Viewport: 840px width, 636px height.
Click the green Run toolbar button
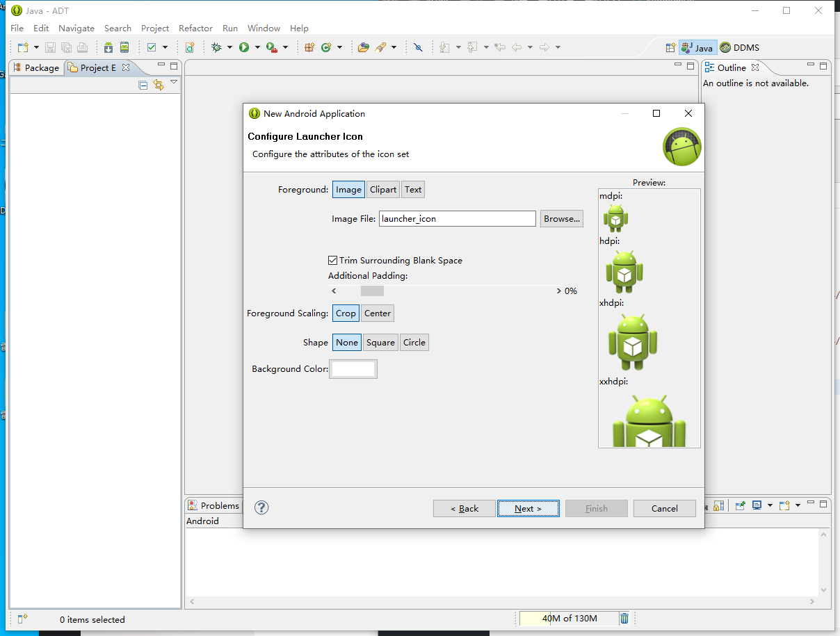[244, 47]
